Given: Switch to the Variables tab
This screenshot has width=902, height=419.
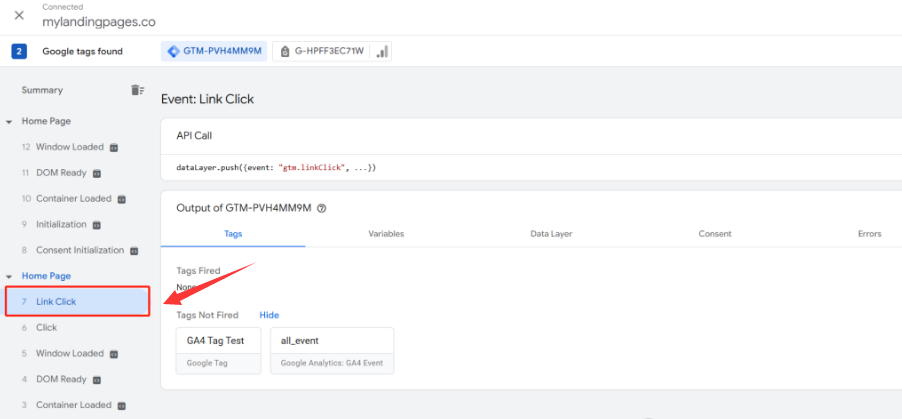Looking at the screenshot, I should [x=386, y=234].
